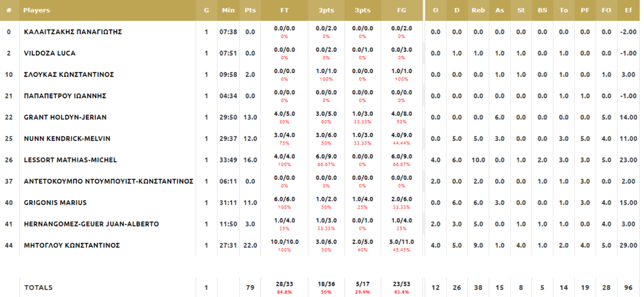Open player ΚΑΛΑΙΤΖΑΚΗΣ ΠΑΝΑΓΙΩΤΗΣ
Screen dimensions: 644x297
pyautogui.click(x=72, y=31)
